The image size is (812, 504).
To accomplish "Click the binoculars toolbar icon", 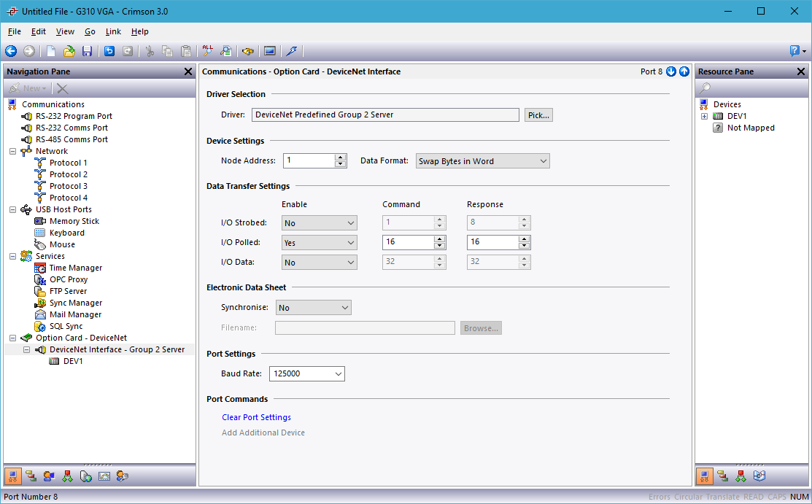I will (x=248, y=51).
